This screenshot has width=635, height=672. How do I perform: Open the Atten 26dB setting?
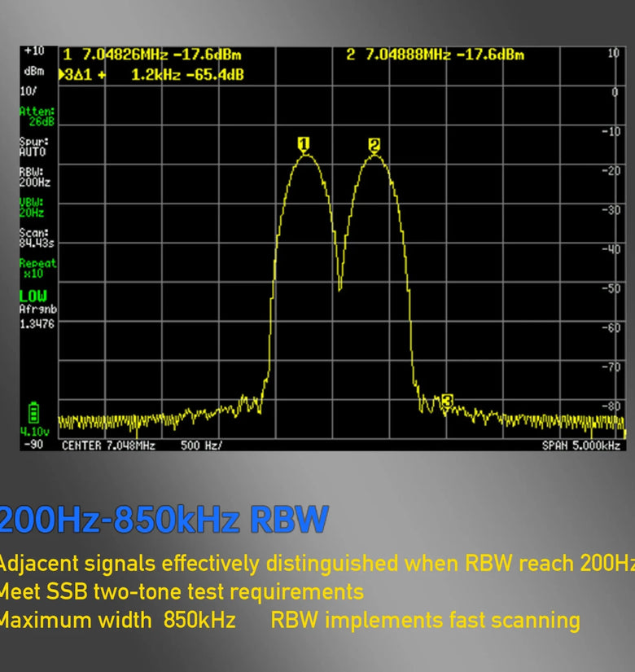pyautogui.click(x=37, y=116)
